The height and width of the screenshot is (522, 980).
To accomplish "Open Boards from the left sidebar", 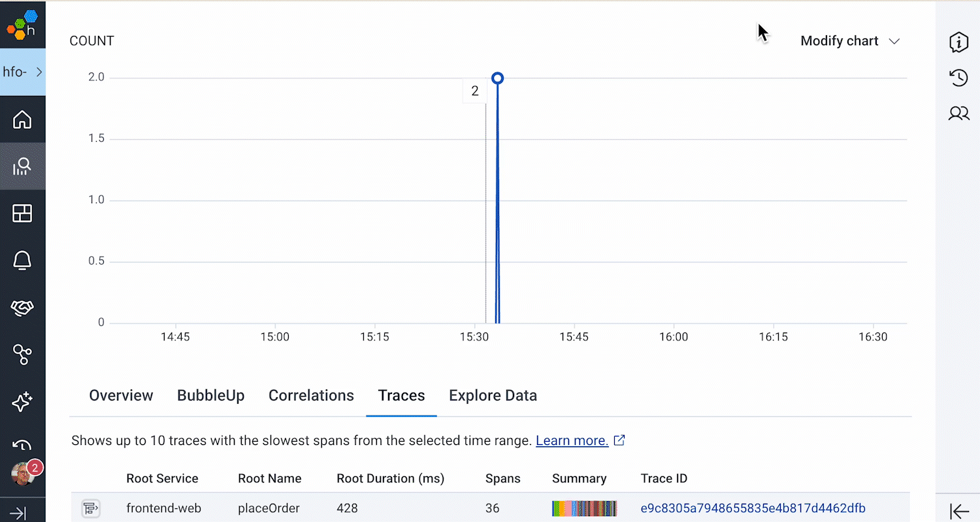I will click(x=22, y=213).
